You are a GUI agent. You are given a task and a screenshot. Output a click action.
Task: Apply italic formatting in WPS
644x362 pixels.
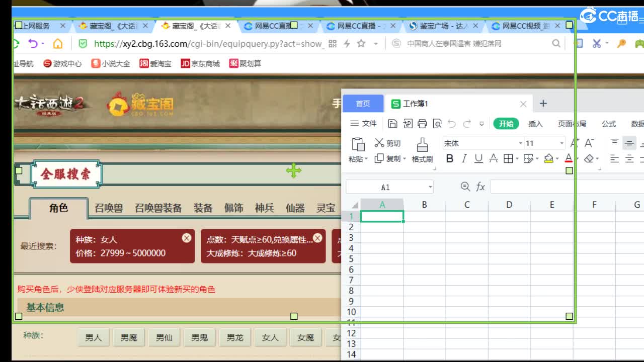point(464,159)
